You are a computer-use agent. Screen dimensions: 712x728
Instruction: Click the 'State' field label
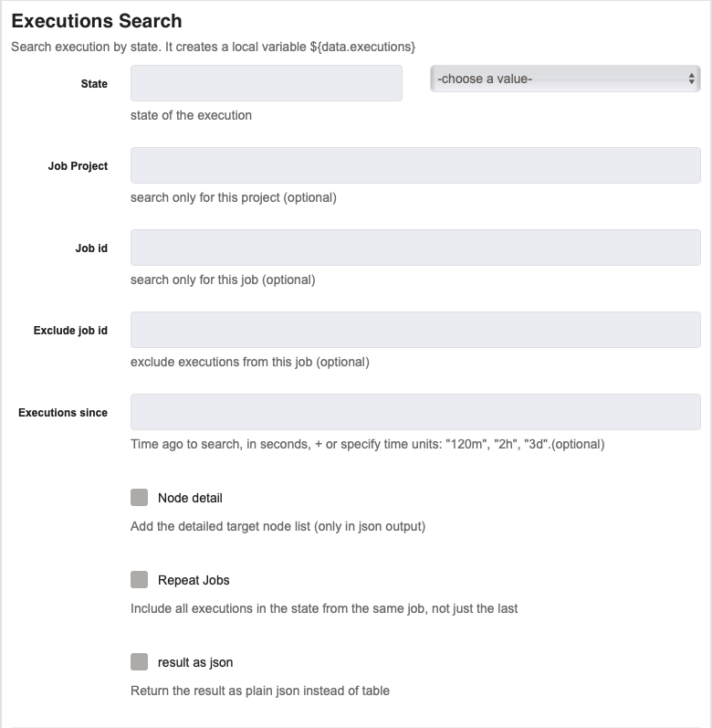coord(94,83)
